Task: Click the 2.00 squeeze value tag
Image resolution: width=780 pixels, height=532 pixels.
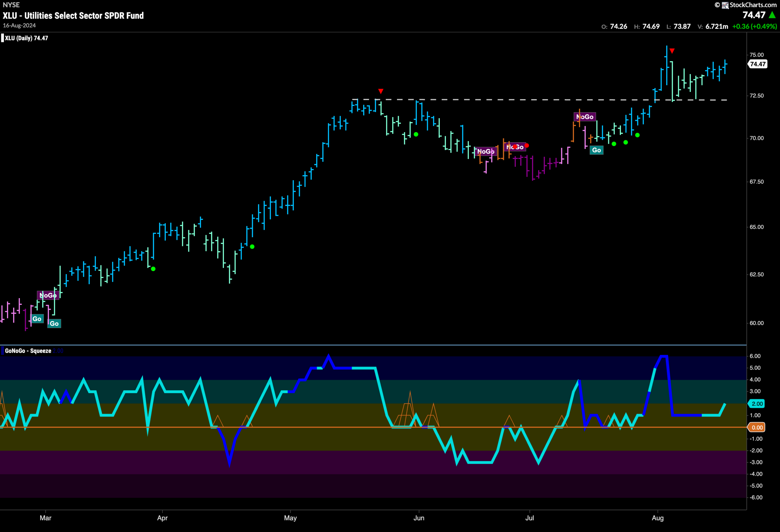Action: 757,403
